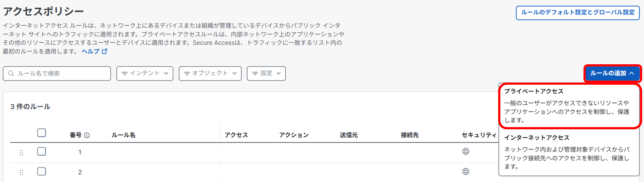Collapse the ルールの追加 button menu
The image size is (644, 182).
coord(612,73)
